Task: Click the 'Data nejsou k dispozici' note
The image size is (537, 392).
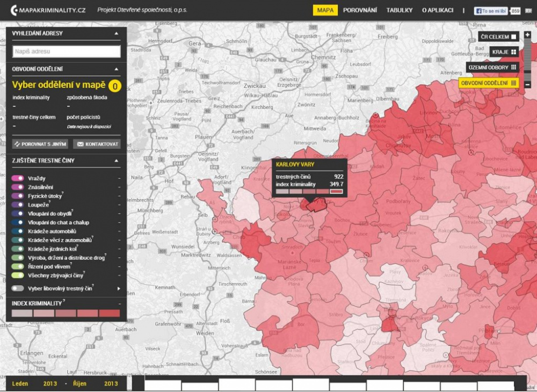Action: [x=89, y=127]
